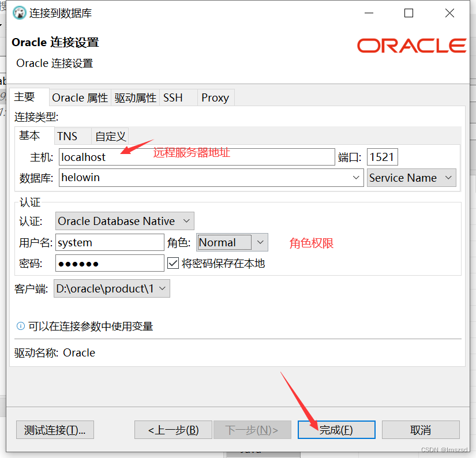Select the 主机 field containing localhost
This screenshot has width=476, height=458.
[x=196, y=156]
